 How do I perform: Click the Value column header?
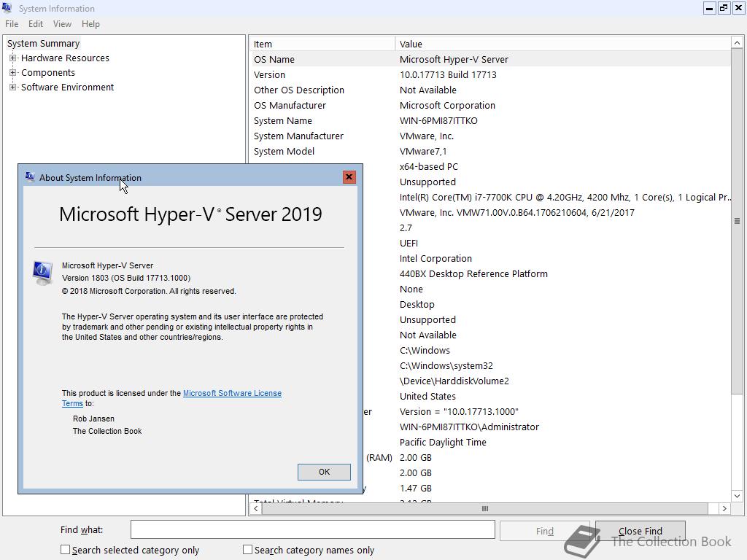(x=562, y=44)
